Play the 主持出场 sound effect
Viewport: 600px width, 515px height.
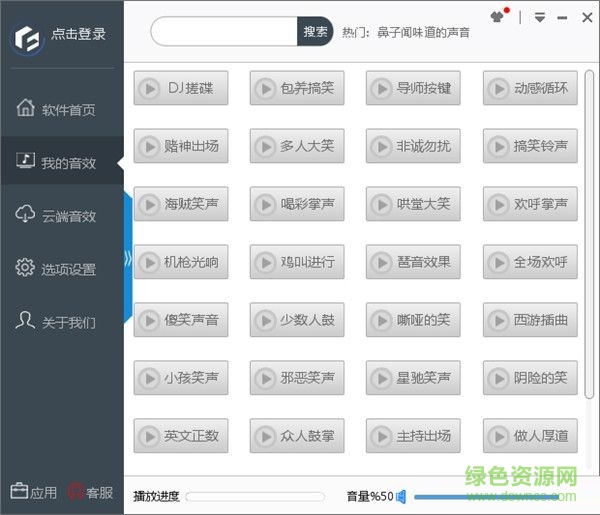[x=413, y=436]
